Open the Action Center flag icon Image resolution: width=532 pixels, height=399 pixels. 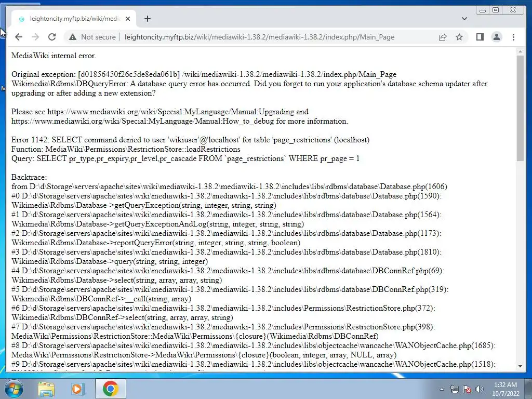tap(467, 389)
